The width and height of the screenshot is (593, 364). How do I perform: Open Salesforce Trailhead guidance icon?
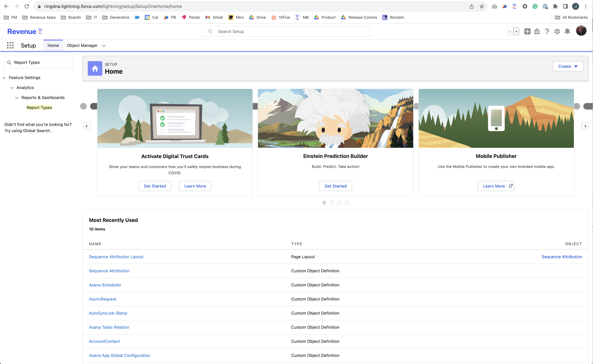click(x=537, y=32)
